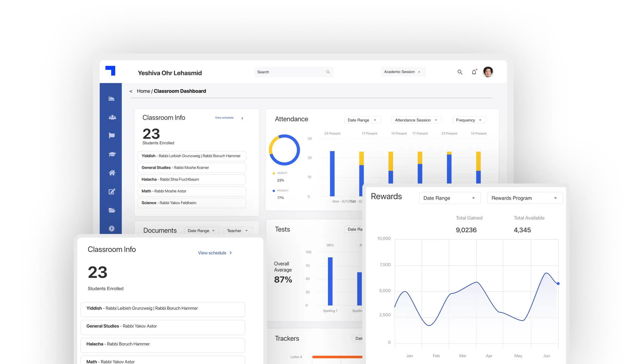The width and height of the screenshot is (642, 364).
Task: Navigate to Home in the breadcrumb
Action: (x=143, y=91)
